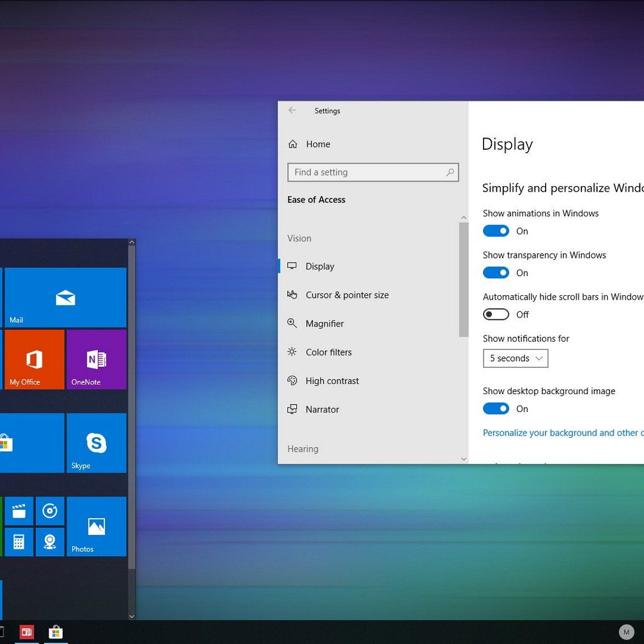Enable automatically hide scroll bars toggle
Viewport: 644px width, 644px height.
pyautogui.click(x=496, y=315)
